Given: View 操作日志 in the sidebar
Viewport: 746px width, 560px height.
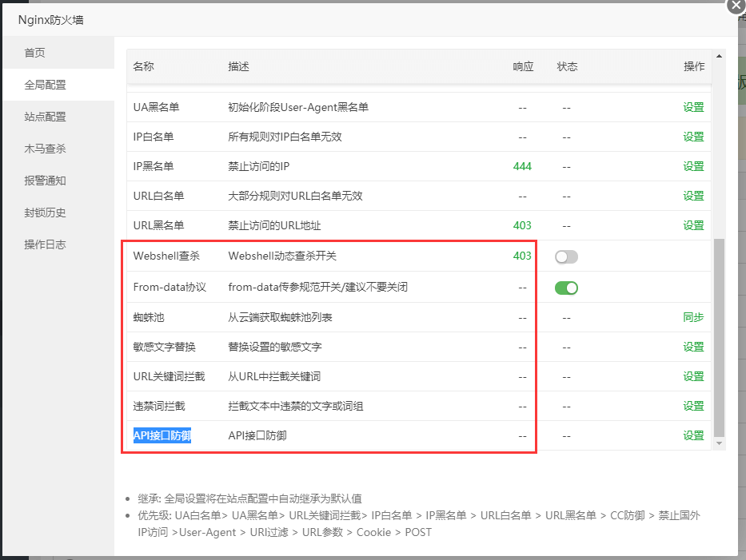Looking at the screenshot, I should pyautogui.click(x=58, y=244).
